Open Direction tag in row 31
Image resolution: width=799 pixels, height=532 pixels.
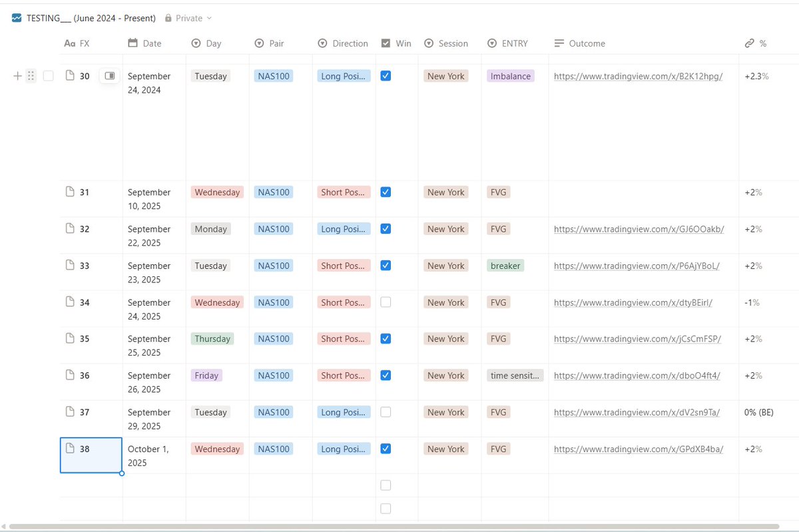click(x=344, y=192)
